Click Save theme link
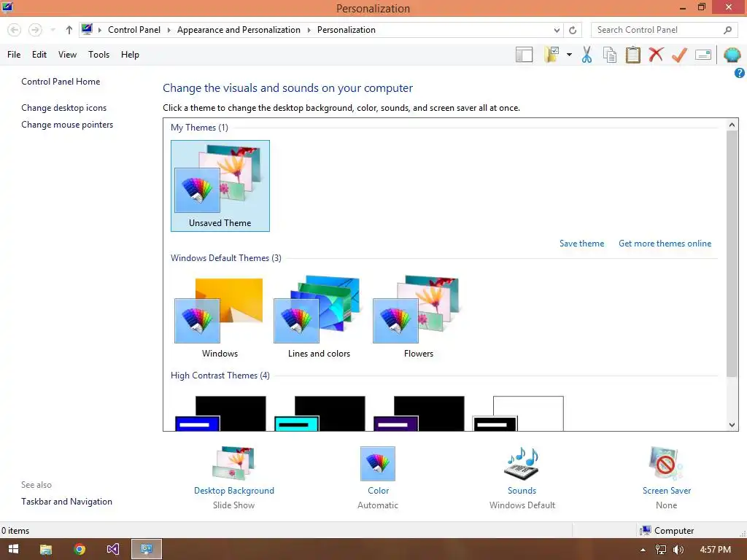Screen dimensions: 747x560 pyautogui.click(x=581, y=244)
